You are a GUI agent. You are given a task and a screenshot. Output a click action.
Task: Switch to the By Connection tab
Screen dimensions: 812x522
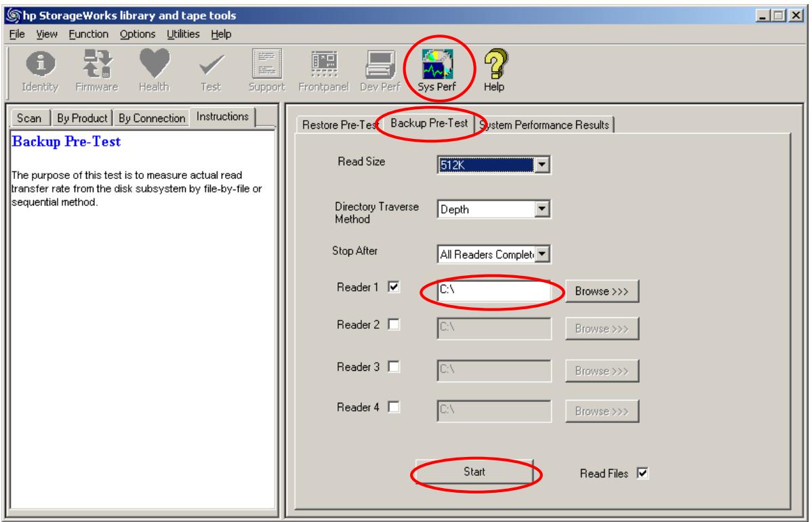152,118
